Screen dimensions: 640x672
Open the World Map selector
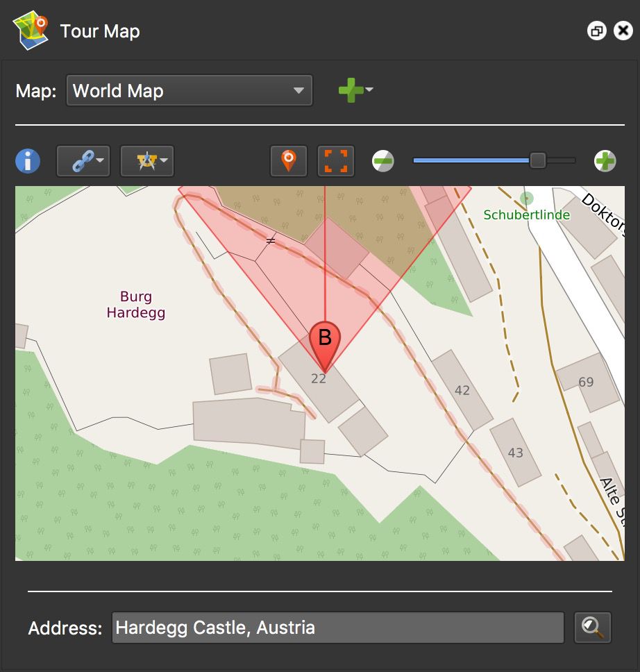point(189,90)
